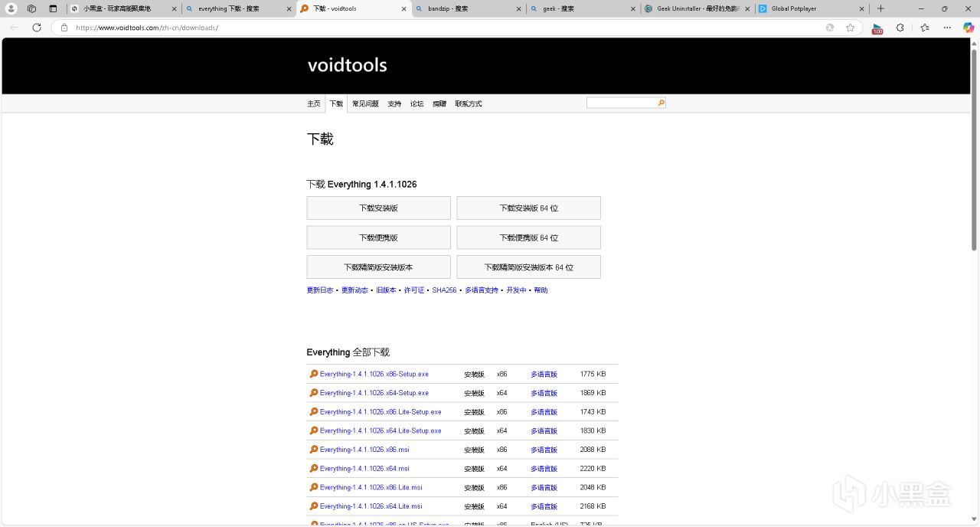Open the 更新日志 link
The image size is (980, 527).
coord(320,290)
